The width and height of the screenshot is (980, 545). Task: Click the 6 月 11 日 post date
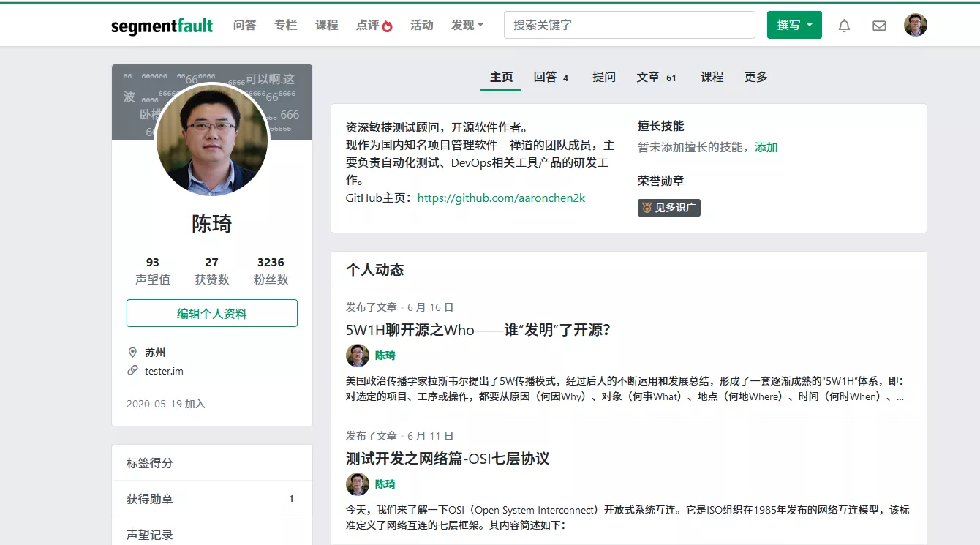click(431, 436)
